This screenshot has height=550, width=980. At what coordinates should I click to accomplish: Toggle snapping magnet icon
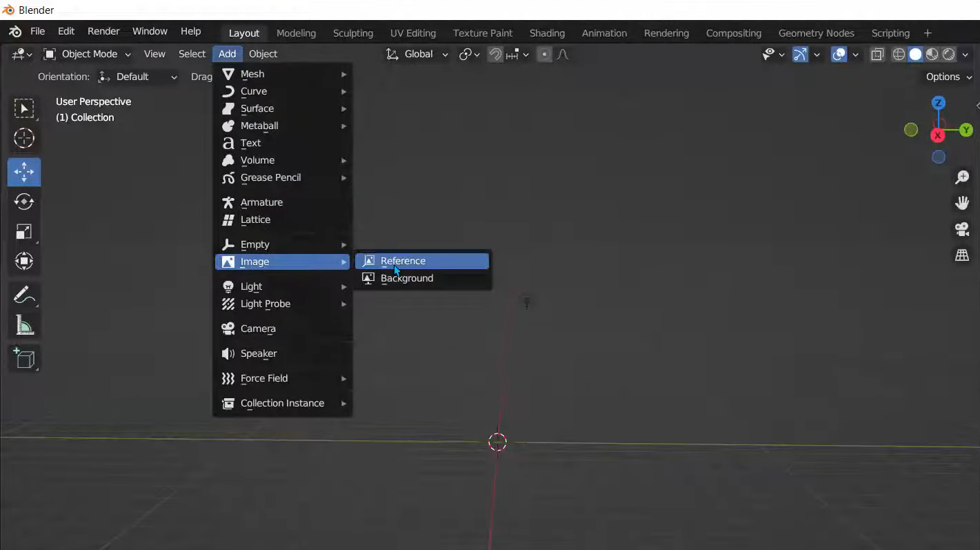495,55
